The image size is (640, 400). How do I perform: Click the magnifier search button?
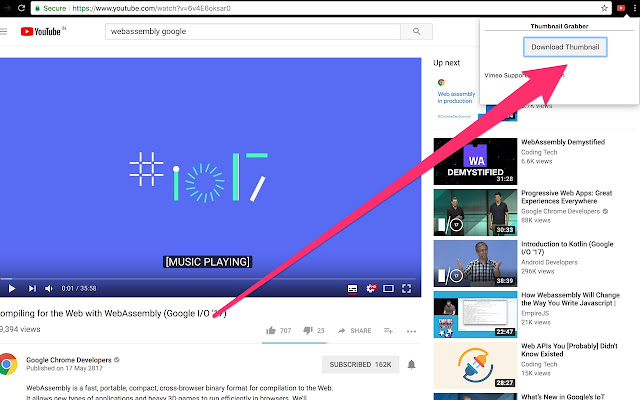point(416,31)
